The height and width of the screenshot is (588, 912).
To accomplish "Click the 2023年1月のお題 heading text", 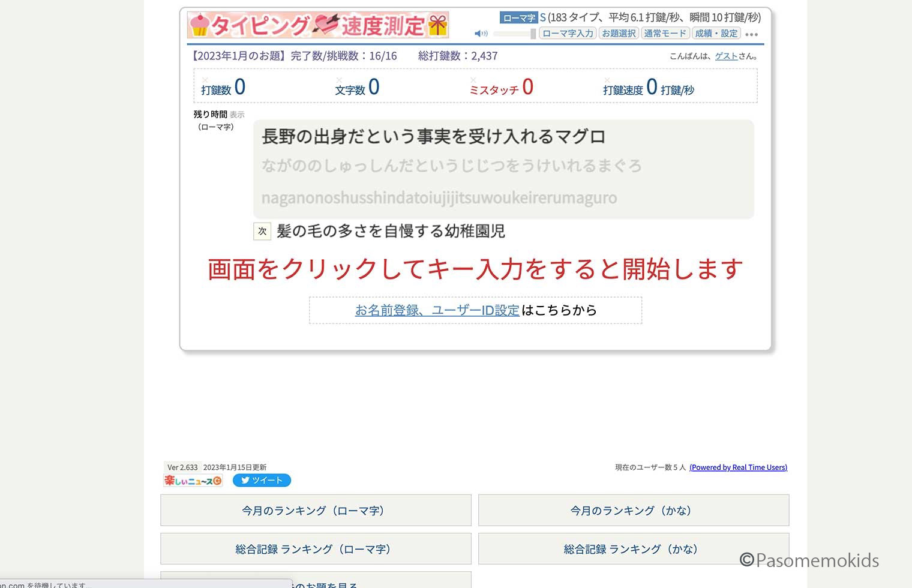I will (x=238, y=56).
